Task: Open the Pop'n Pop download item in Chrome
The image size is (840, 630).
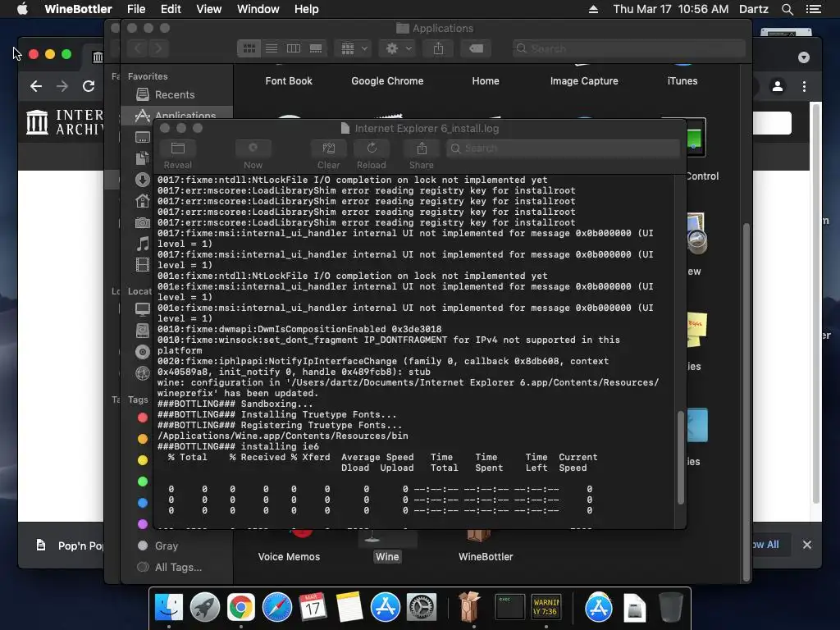Action: [70, 546]
